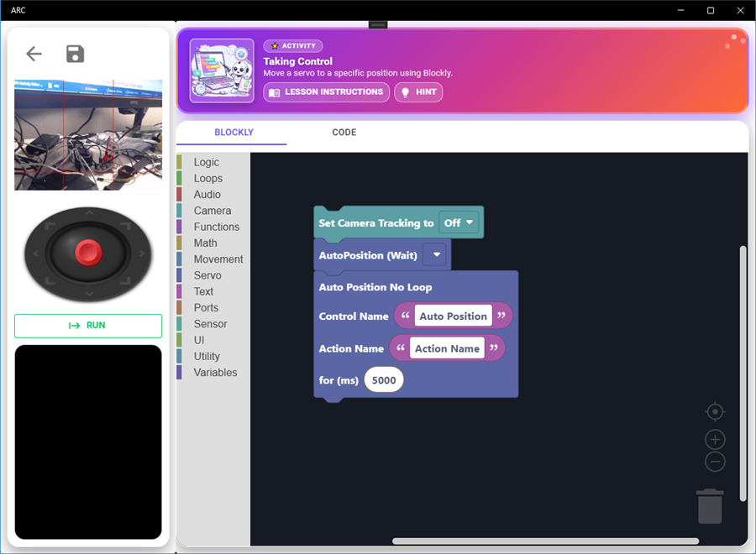This screenshot has height=554, width=756.
Task: Open the Servo block category
Action: coord(207,275)
